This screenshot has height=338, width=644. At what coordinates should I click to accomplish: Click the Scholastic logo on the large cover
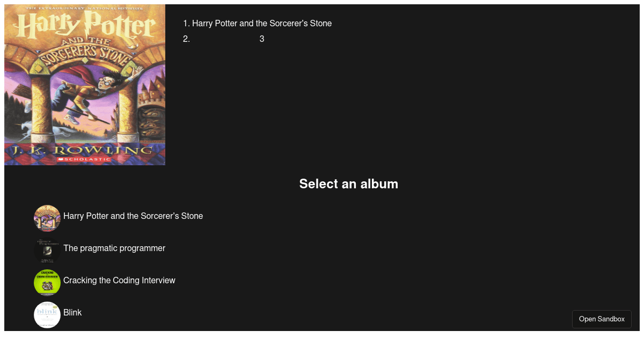pyautogui.click(x=84, y=159)
